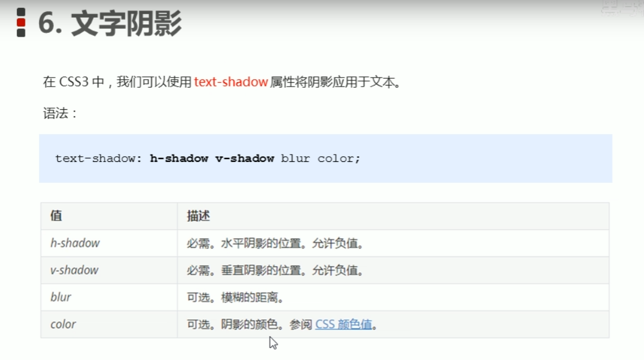The height and width of the screenshot is (360, 644).
Task: Click the text-shadow syntax code block
Action: (x=326, y=158)
